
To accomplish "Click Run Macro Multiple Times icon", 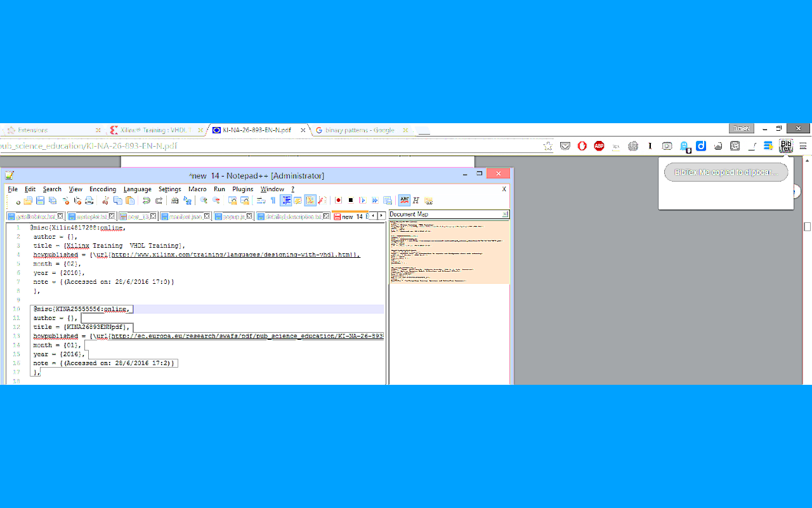I will click(x=375, y=201).
